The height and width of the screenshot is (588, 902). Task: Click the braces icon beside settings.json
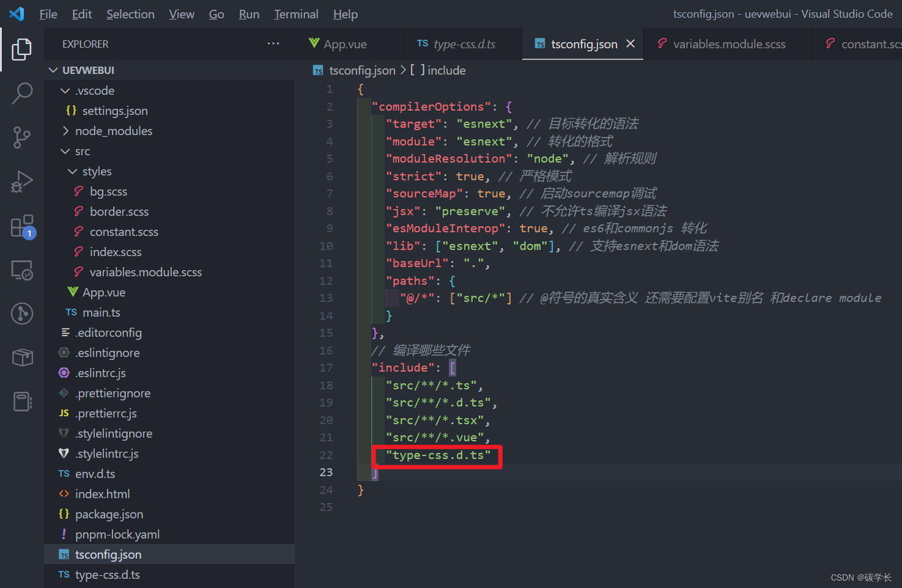[x=72, y=111]
